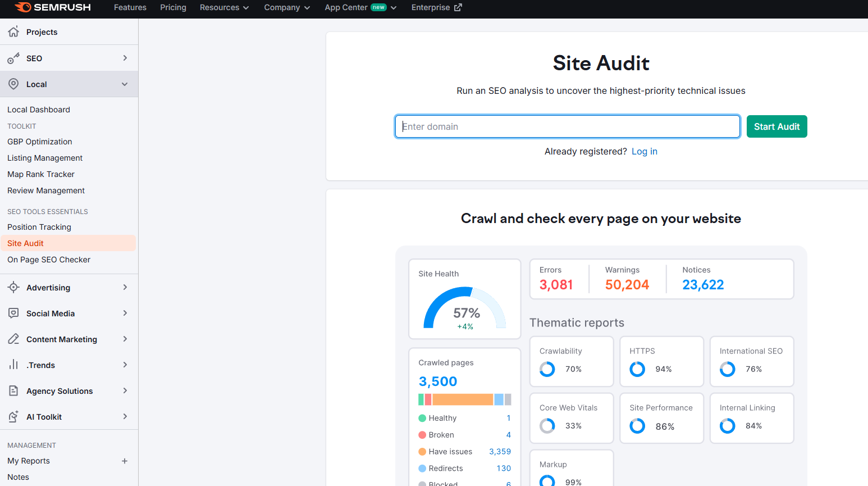
Task: Click the International SEO donut icon
Action: tap(728, 369)
